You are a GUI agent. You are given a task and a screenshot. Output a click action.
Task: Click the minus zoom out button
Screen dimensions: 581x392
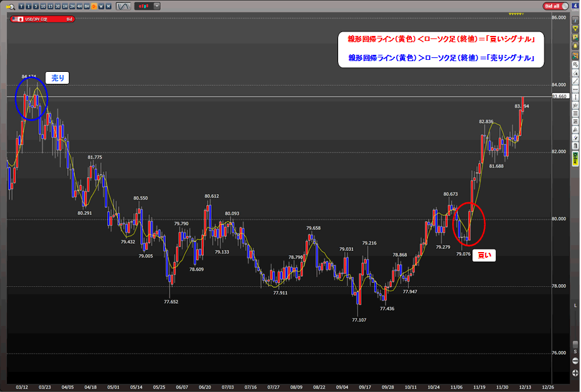[575, 360]
